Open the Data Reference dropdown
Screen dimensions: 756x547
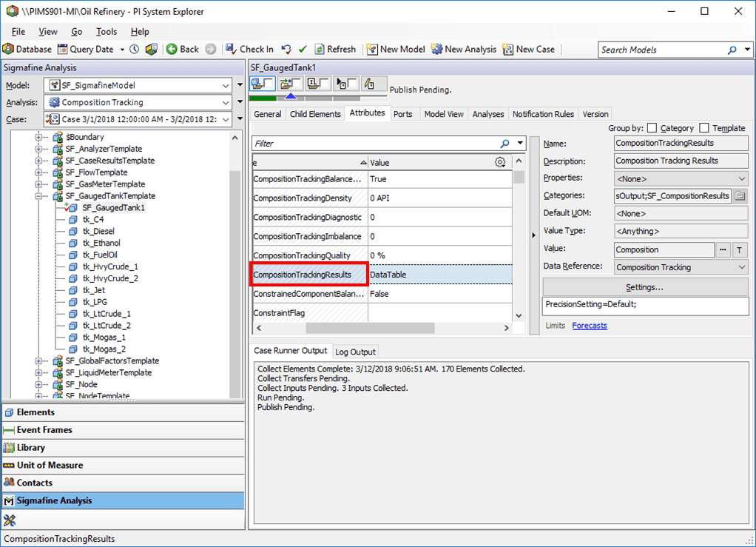[x=743, y=267]
